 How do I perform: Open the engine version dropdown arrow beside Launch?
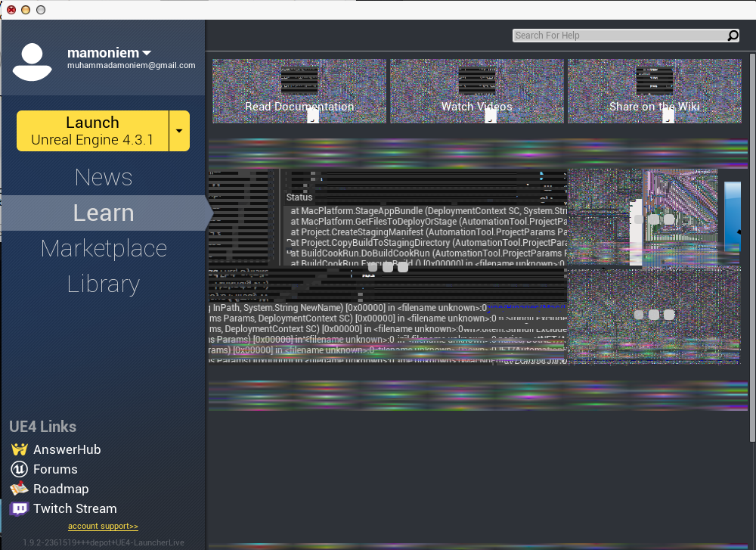click(x=179, y=131)
